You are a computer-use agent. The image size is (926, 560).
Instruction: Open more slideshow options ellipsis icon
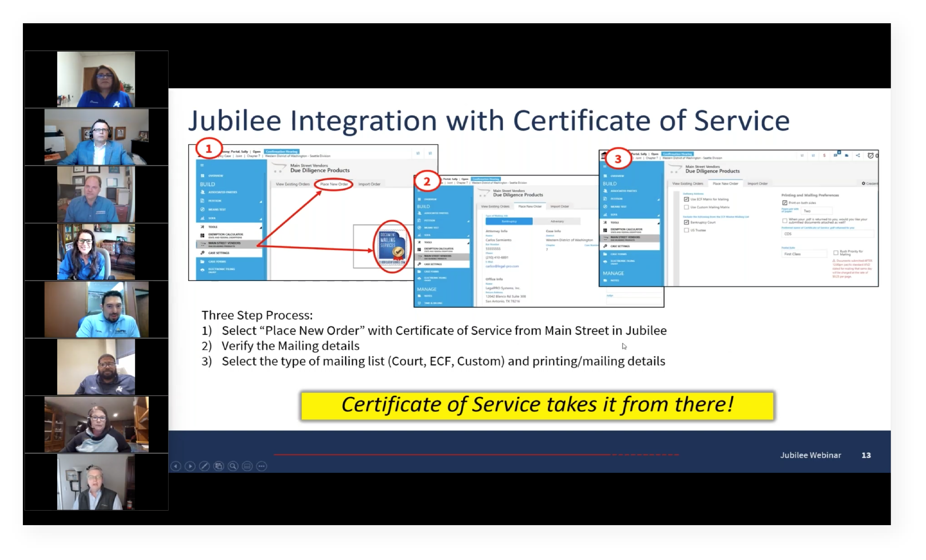261,466
